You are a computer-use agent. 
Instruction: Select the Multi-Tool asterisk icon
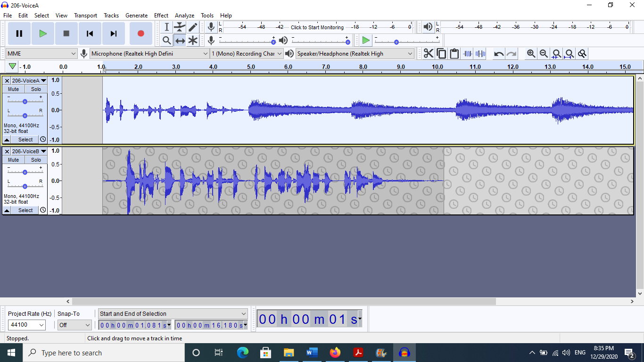tap(193, 41)
